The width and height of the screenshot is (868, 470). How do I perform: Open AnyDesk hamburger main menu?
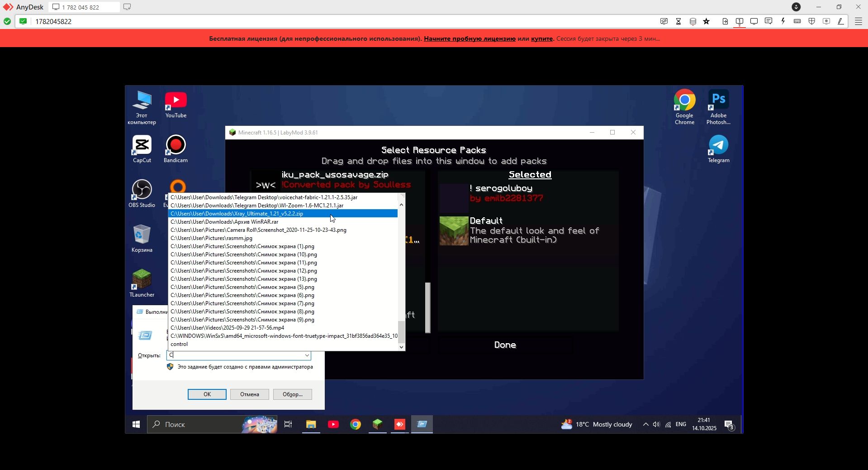coord(858,21)
